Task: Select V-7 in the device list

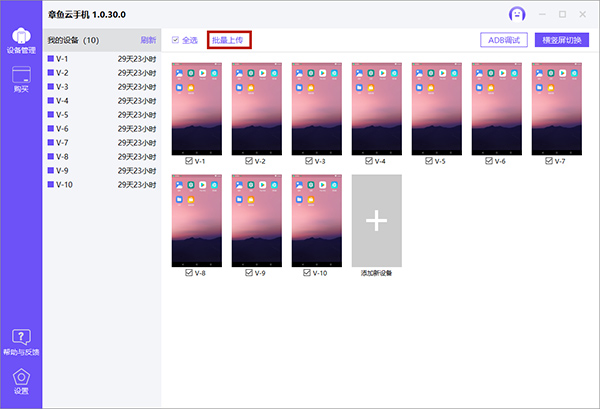Action: (63, 143)
